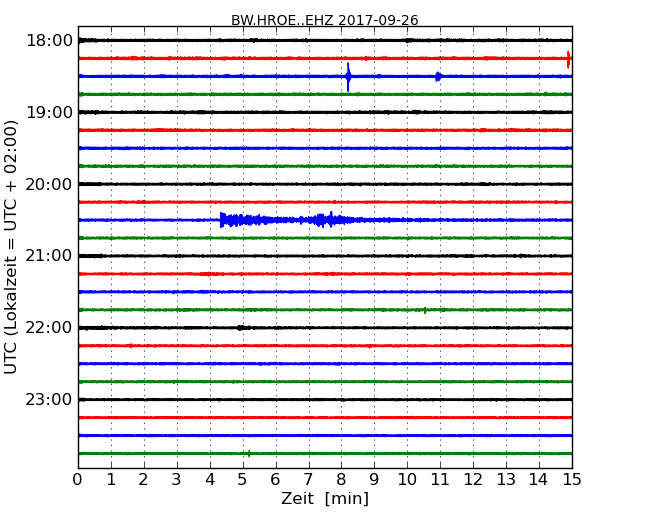Click the 21:00 time label

point(49,256)
